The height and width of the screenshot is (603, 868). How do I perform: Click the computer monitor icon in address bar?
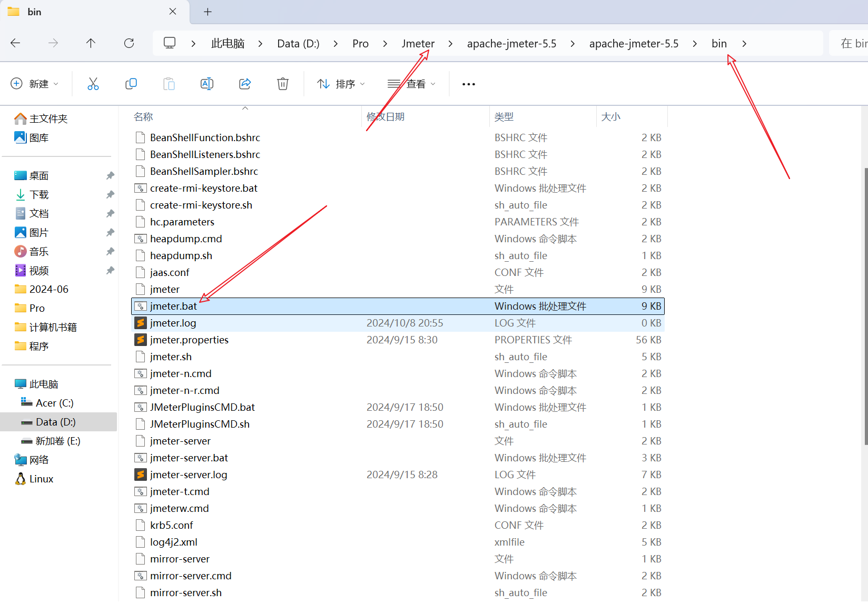(170, 43)
